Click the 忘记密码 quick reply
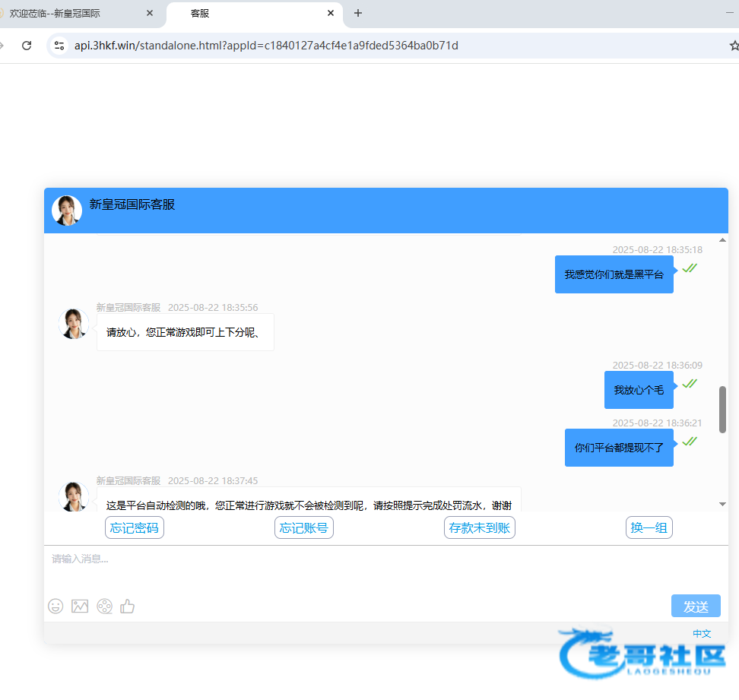The height and width of the screenshot is (700, 739). [x=134, y=527]
